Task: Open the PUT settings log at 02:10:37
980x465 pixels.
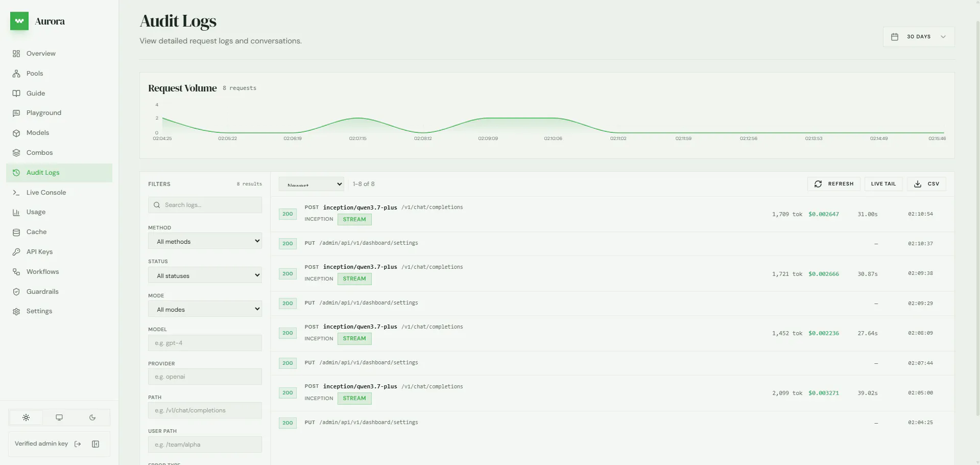Action: click(612, 244)
